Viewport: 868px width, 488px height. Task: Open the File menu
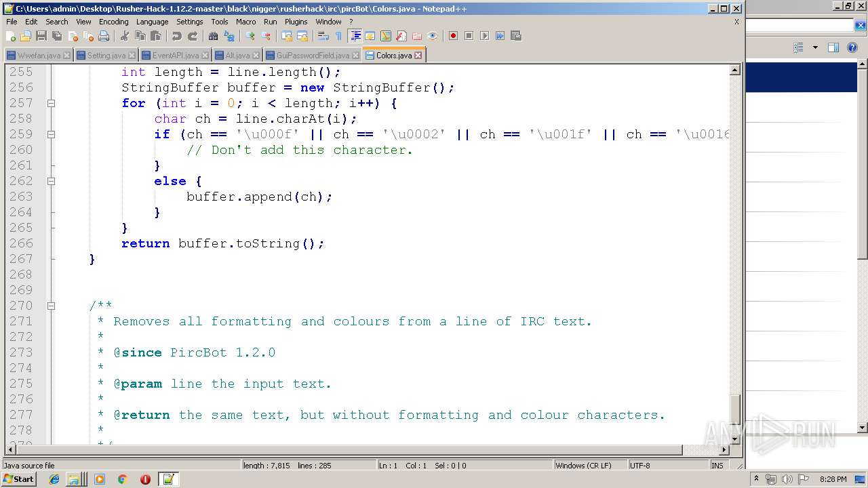[x=12, y=22]
